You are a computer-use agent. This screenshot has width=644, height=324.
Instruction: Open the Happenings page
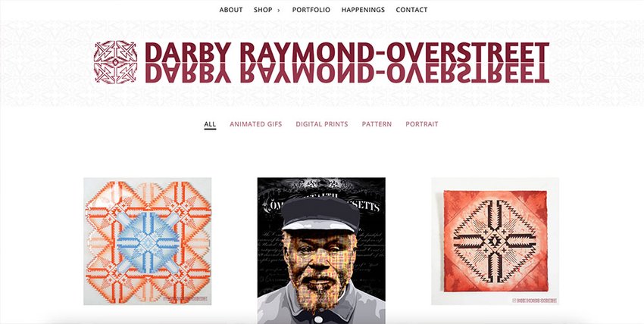[363, 10]
